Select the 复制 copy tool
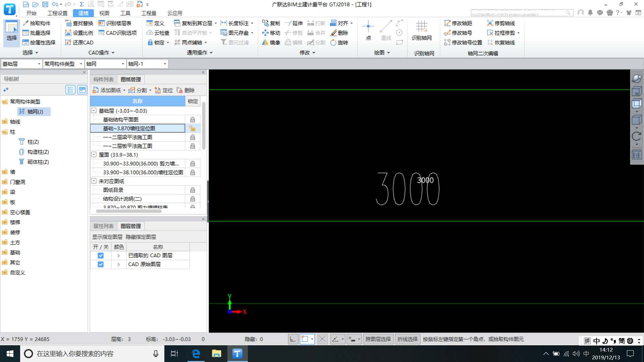 coord(271,23)
